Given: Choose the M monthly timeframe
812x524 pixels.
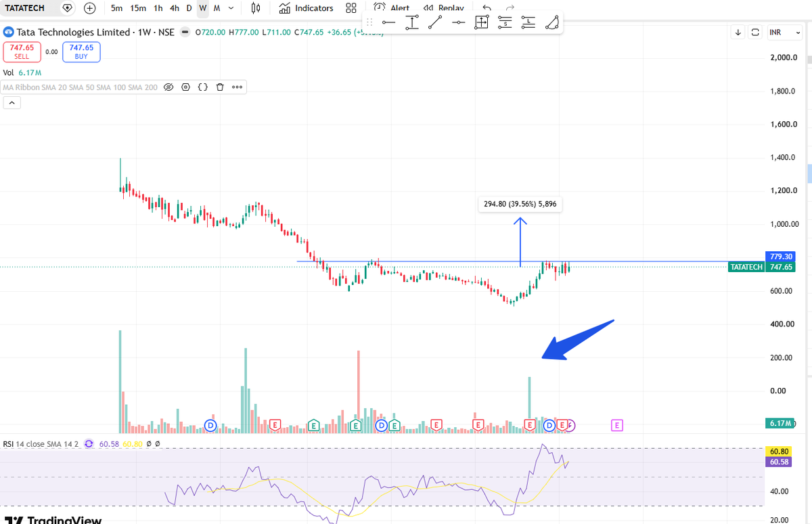Looking at the screenshot, I should click(217, 8).
